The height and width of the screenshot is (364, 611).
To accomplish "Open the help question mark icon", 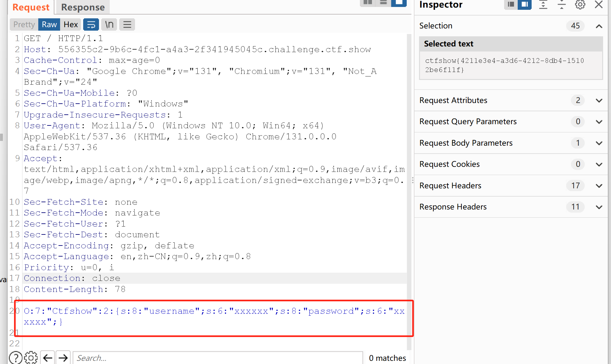I will 15,358.
